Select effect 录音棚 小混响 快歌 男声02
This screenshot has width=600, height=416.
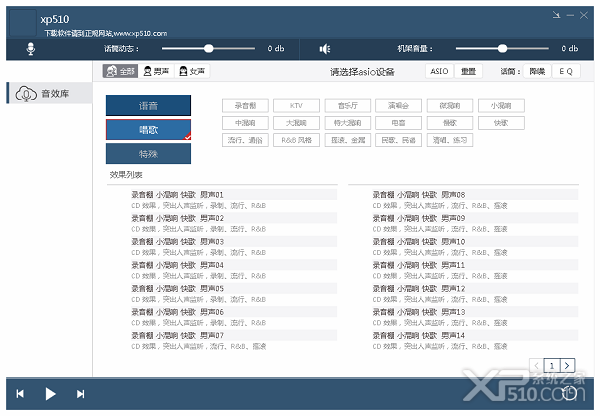coord(233,218)
